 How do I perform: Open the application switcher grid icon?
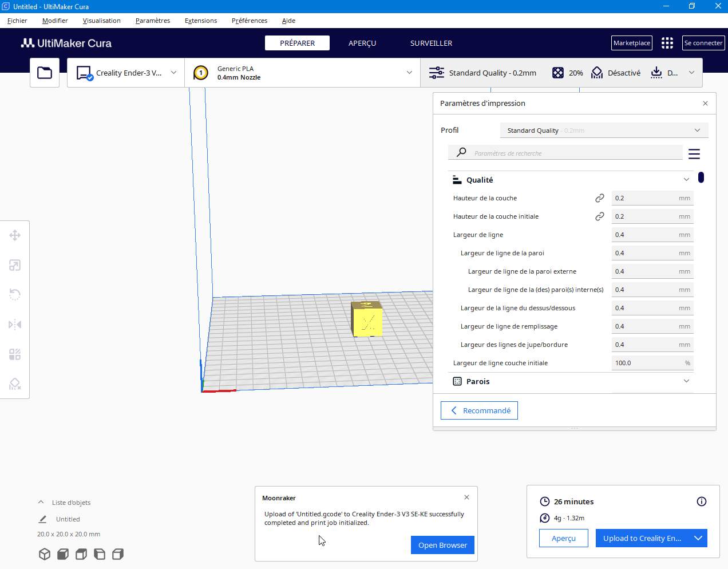coord(667,43)
